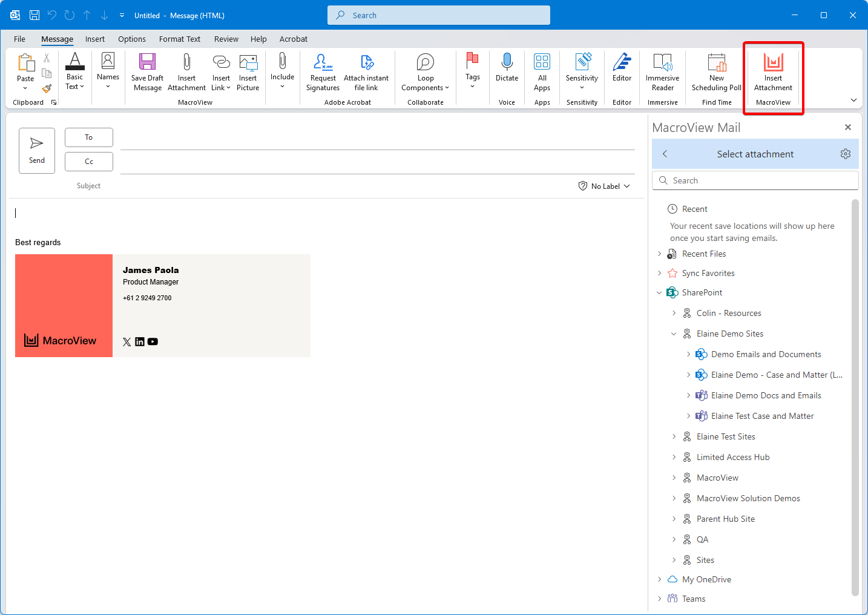Click the MacroView Mail Search field
Screen dimensions: 868x615
tap(755, 180)
